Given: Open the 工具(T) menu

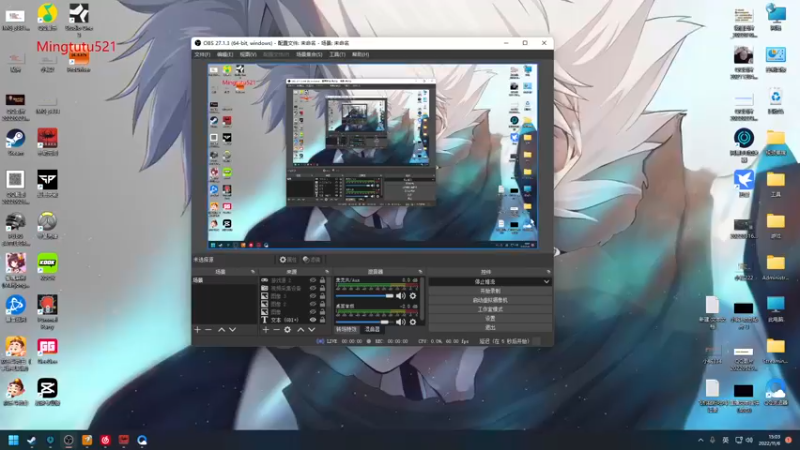Looking at the screenshot, I should 337,54.
